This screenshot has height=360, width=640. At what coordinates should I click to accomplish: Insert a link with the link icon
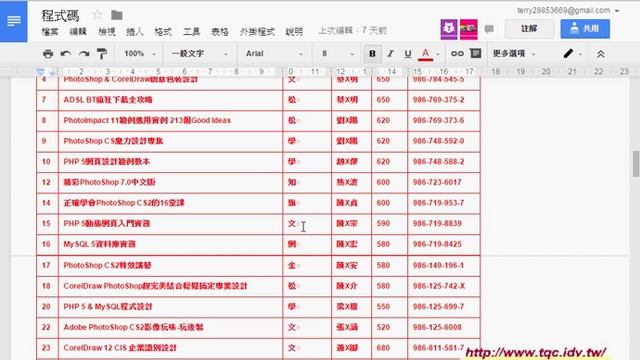[457, 53]
